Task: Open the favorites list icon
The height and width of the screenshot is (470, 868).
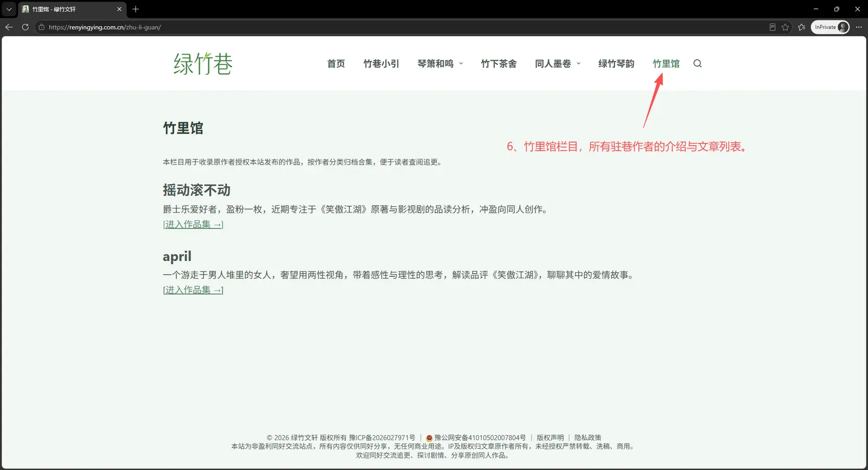Action: coord(802,27)
